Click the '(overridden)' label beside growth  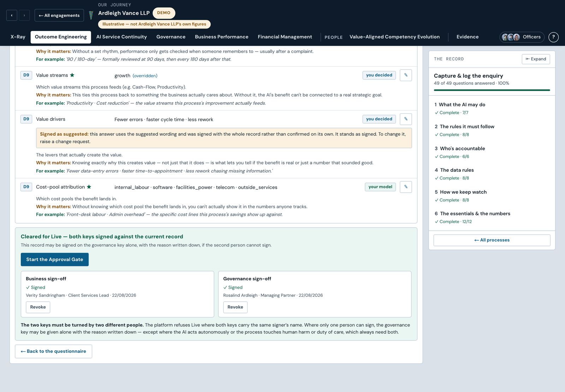[x=145, y=76]
